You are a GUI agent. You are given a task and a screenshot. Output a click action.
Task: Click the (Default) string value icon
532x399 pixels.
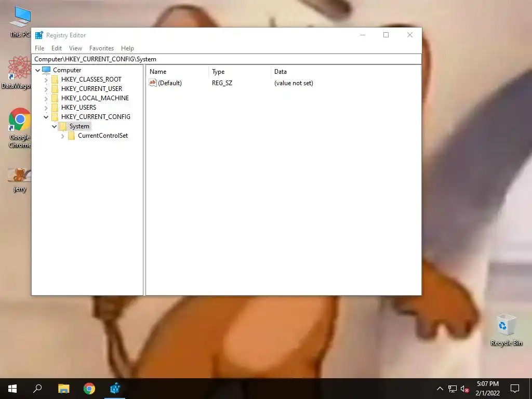point(153,83)
